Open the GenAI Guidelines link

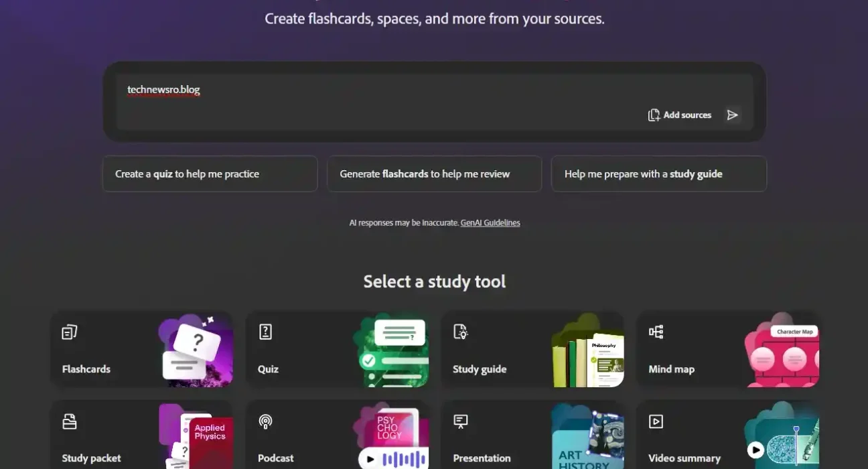[x=490, y=223]
